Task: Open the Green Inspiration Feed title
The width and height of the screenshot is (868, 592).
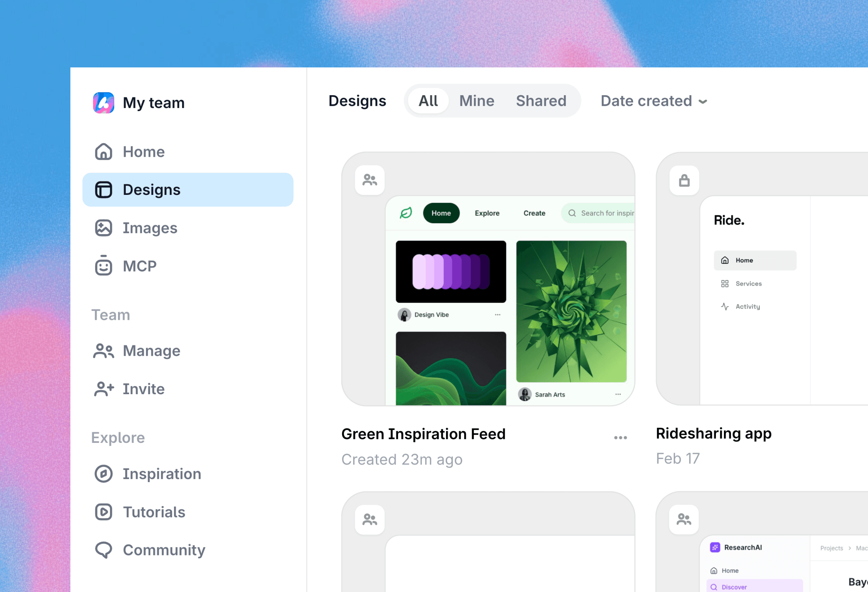Action: tap(423, 434)
